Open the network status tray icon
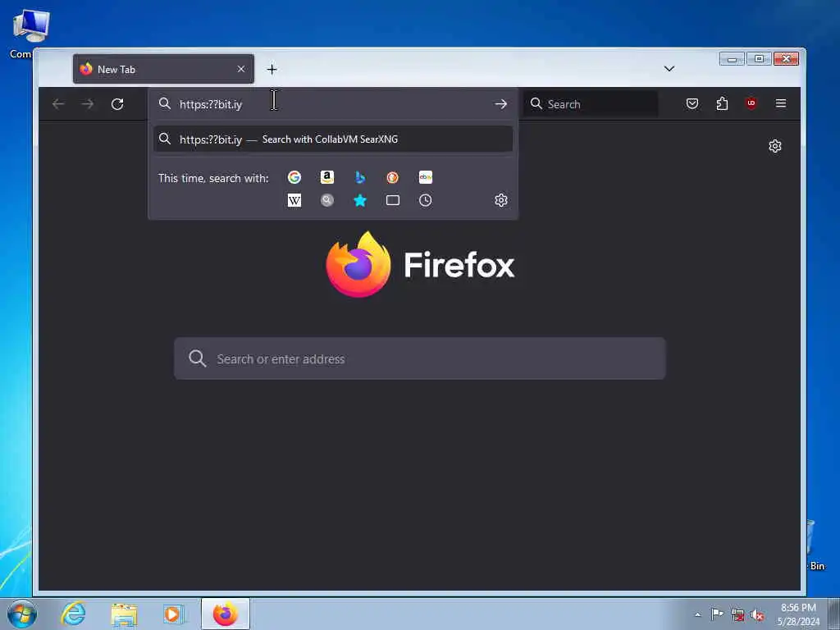This screenshot has height=630, width=840. coord(737,615)
